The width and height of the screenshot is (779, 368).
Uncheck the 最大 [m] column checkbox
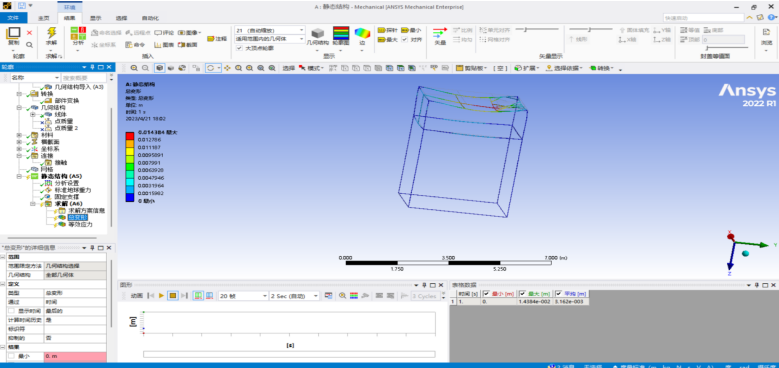click(x=521, y=293)
